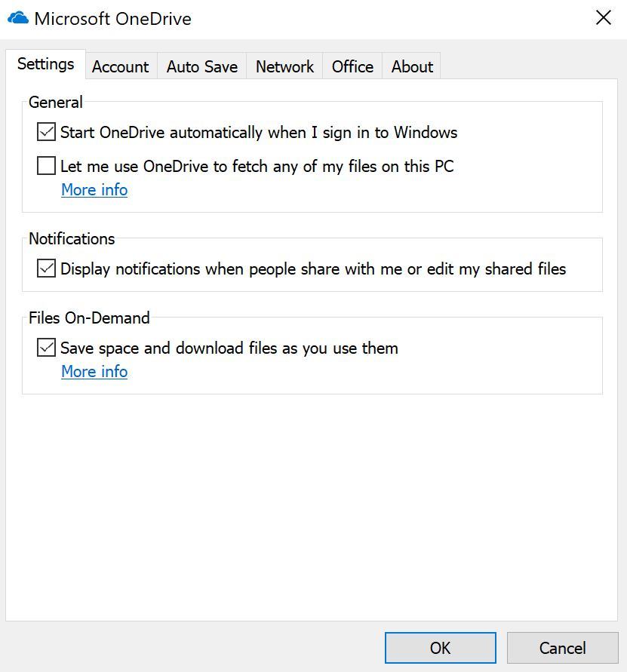The height and width of the screenshot is (672, 627).
Task: Click the Microsoft OneDrive window title text
Action: point(112,19)
